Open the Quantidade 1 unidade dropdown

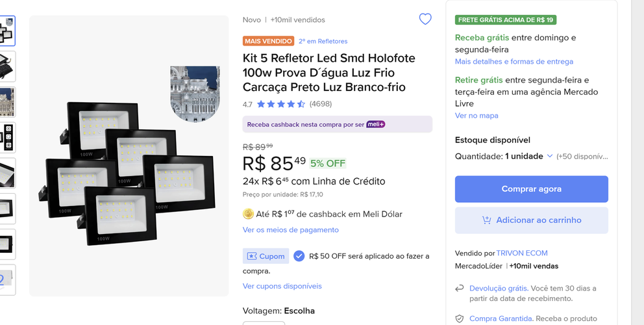[x=504, y=157]
